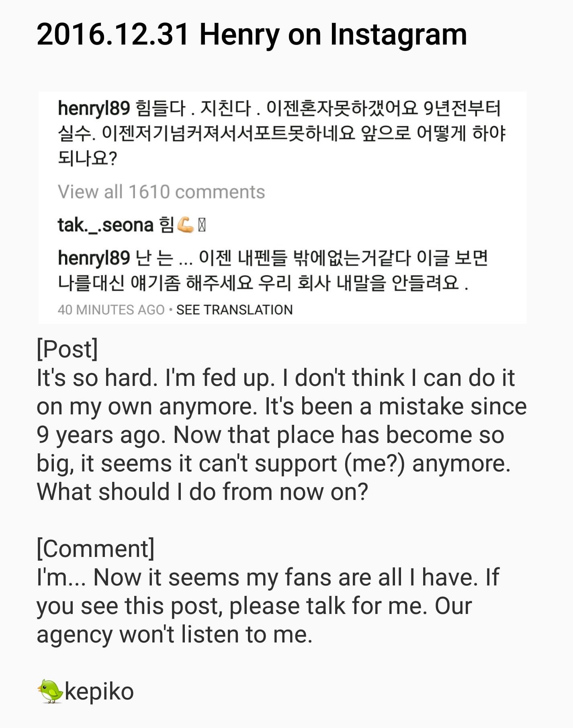
Task: Click the title 2016.12.31 Henry on Instagram
Action: click(x=252, y=35)
